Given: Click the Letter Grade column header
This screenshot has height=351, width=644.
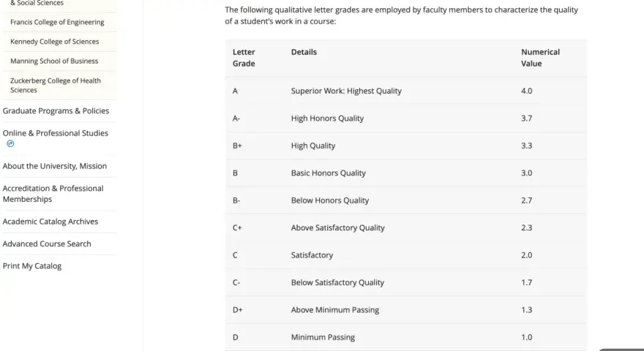Looking at the screenshot, I should click(244, 58).
